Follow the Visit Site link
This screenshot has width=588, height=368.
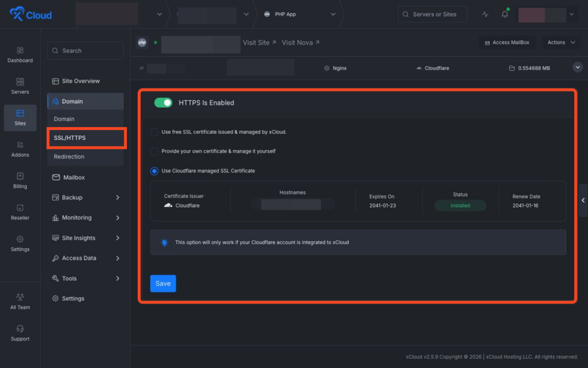pos(260,43)
